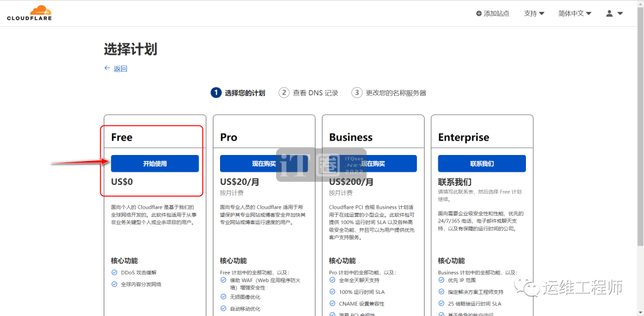
Task: Click the US$200/月 price text
Action: (352, 182)
